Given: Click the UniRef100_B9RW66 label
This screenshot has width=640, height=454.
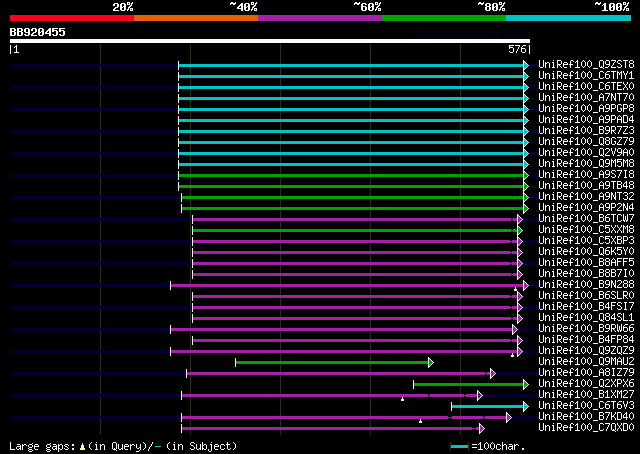Looking at the screenshot, I should [x=586, y=329].
